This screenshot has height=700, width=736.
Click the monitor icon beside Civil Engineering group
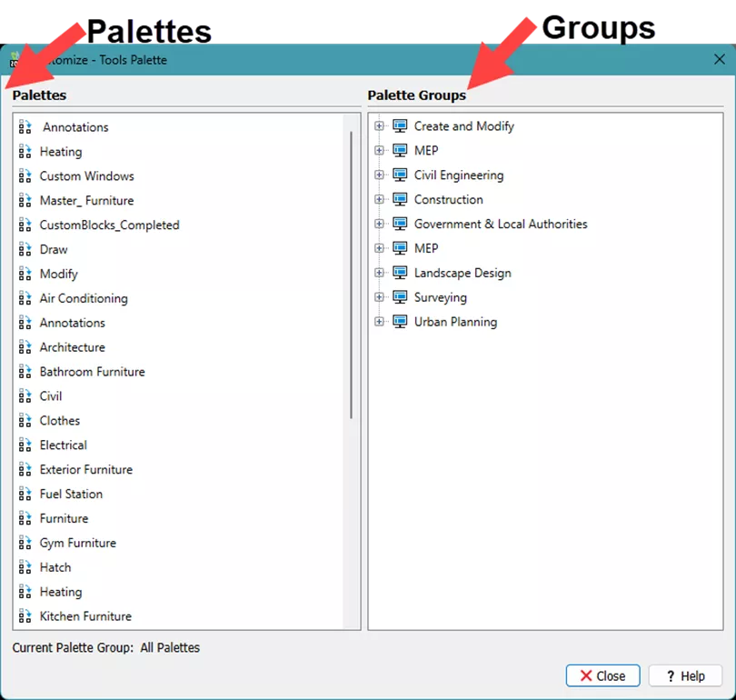click(x=400, y=175)
